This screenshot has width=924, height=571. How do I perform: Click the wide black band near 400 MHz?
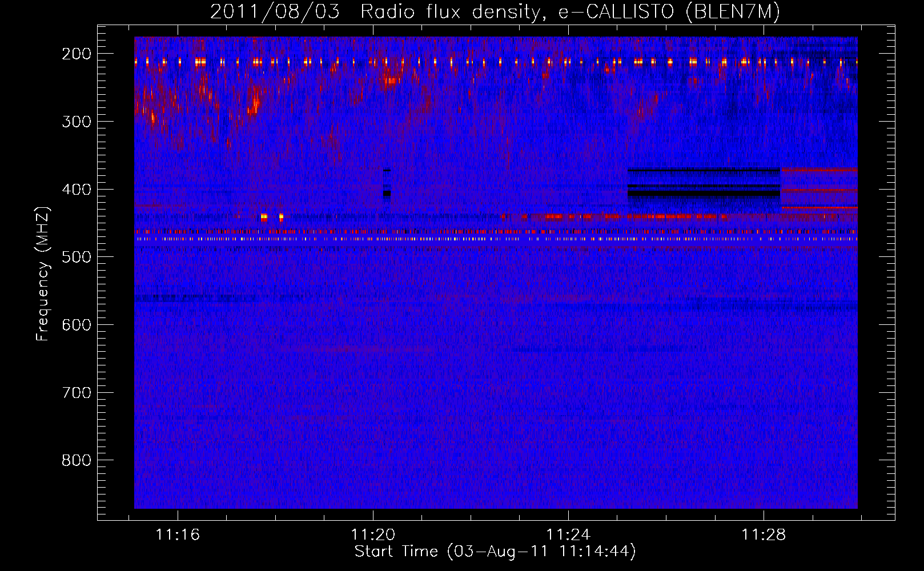704,194
